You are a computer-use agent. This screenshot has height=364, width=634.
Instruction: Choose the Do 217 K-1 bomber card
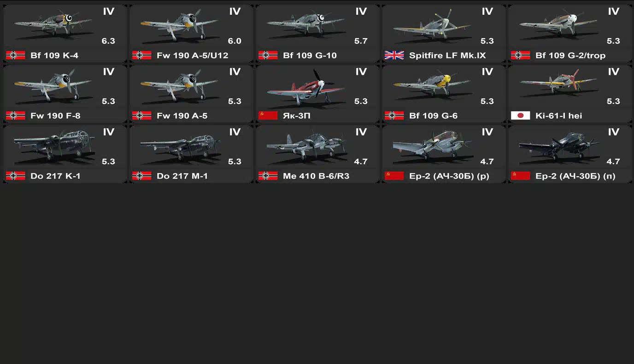(65, 154)
